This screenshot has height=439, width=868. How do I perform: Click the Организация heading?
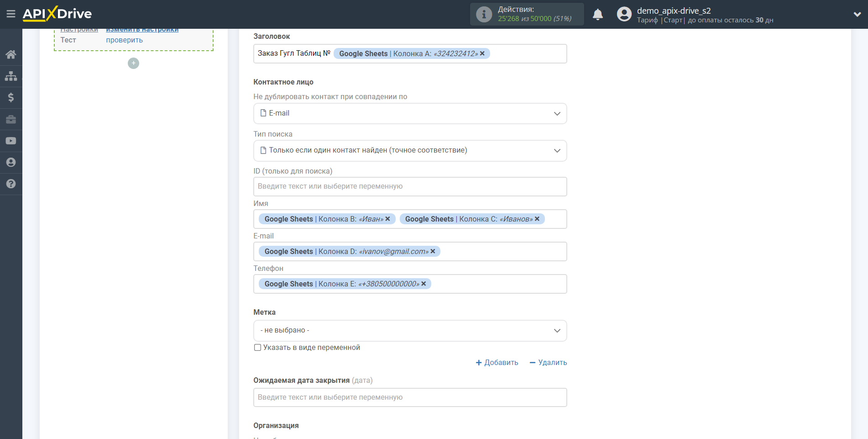[x=276, y=426]
